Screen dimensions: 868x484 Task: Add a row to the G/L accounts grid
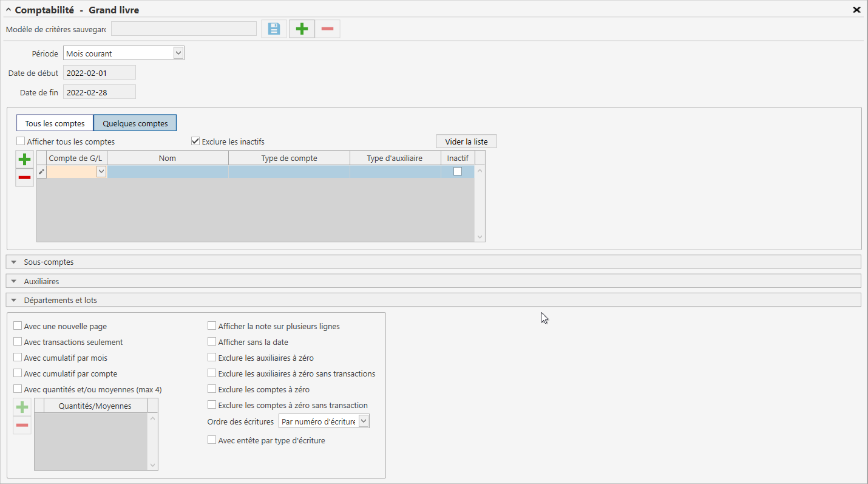pos(24,160)
